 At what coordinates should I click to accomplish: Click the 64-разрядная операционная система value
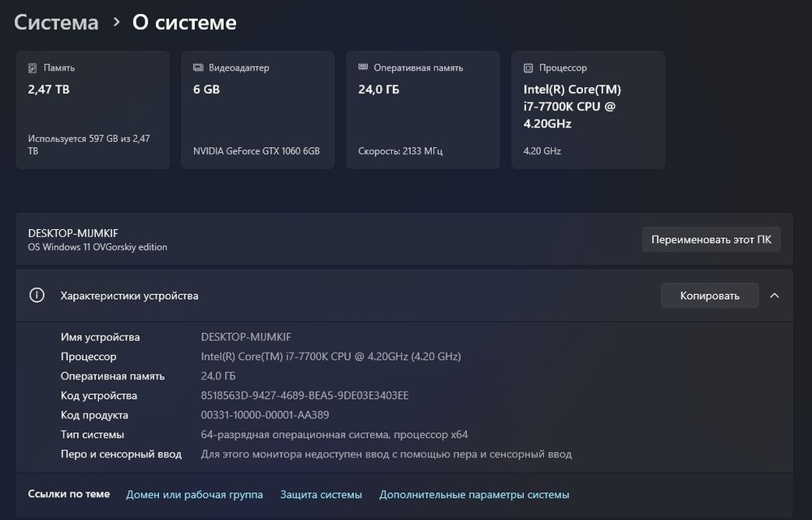[335, 435]
